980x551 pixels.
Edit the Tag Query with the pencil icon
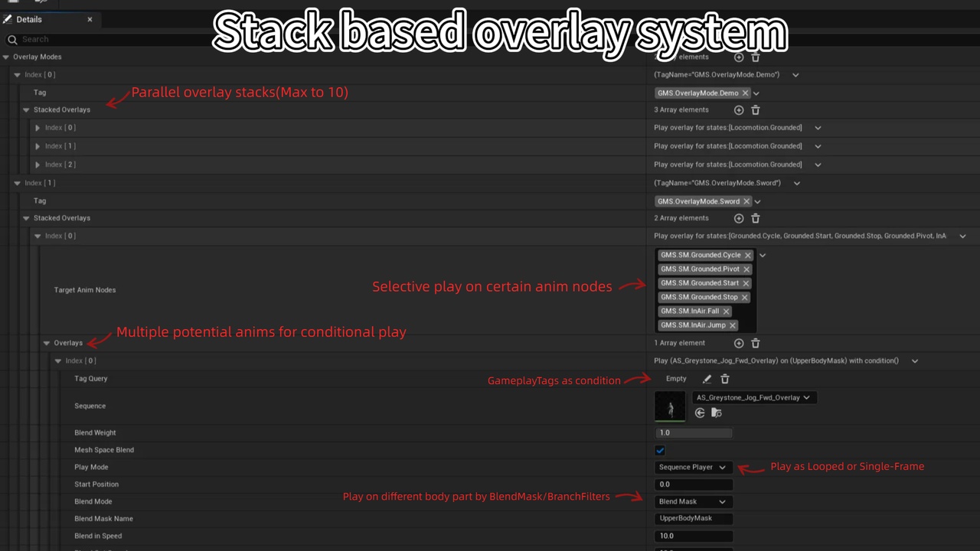tap(707, 379)
